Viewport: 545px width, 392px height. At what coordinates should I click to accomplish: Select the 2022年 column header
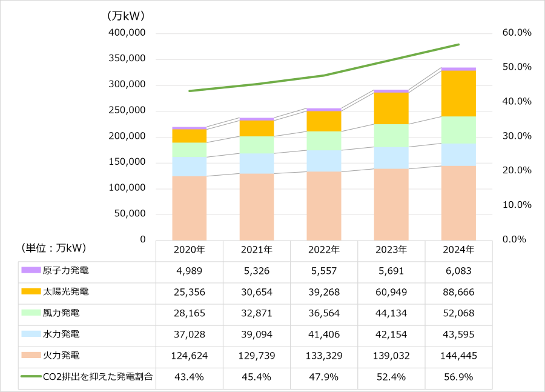(x=323, y=250)
